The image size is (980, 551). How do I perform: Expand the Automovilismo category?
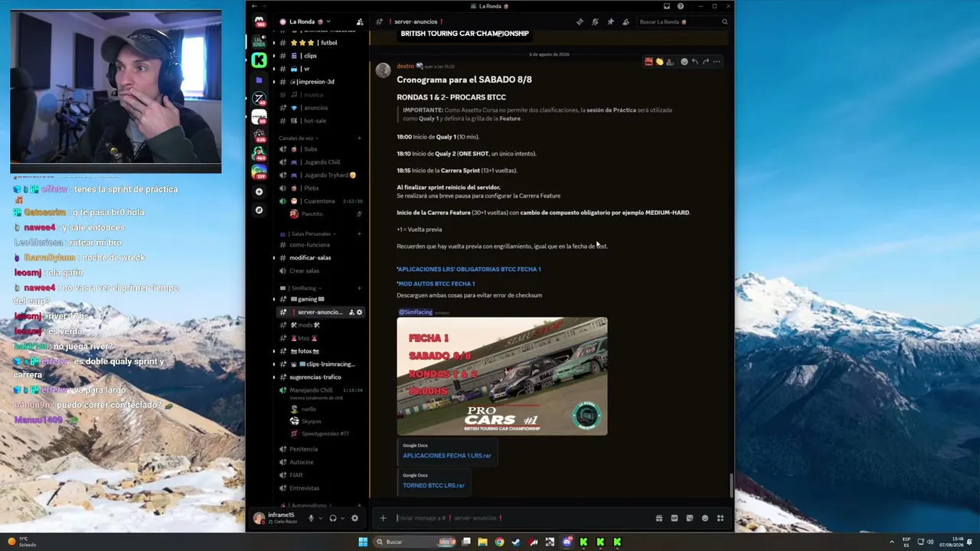click(307, 506)
